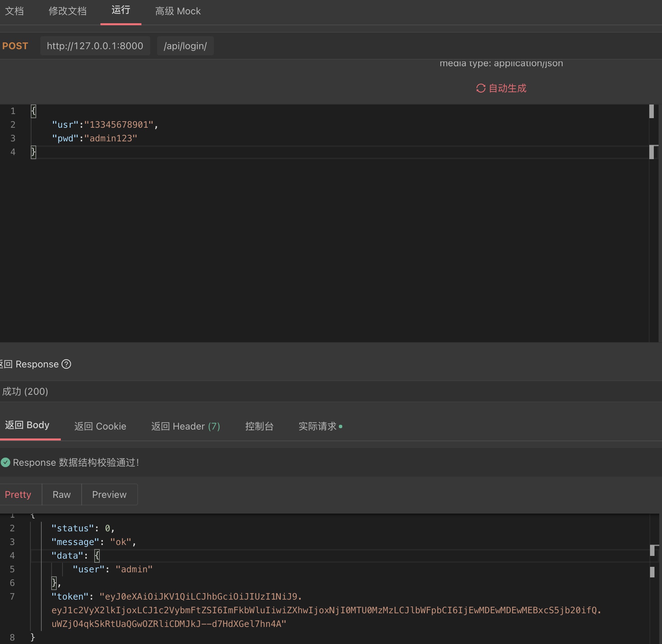Click the "pwd":"admin123" line

(x=95, y=138)
